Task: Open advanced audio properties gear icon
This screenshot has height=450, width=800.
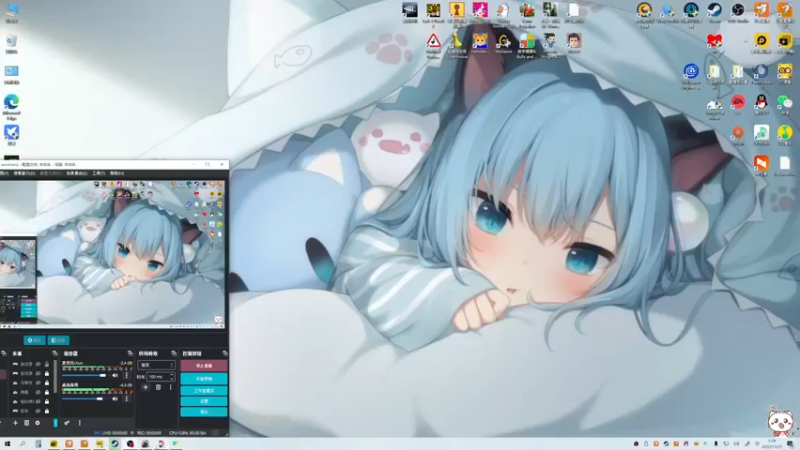Action: coord(67,423)
